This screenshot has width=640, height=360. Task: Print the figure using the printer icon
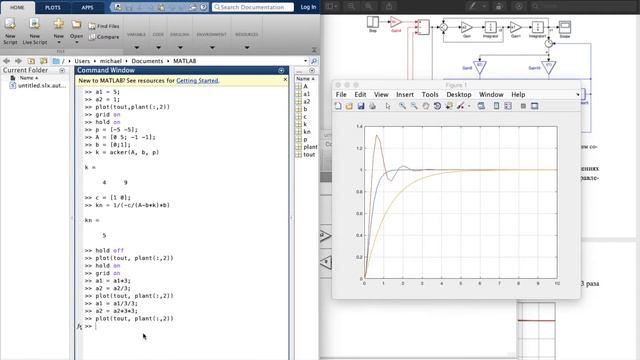[373, 106]
